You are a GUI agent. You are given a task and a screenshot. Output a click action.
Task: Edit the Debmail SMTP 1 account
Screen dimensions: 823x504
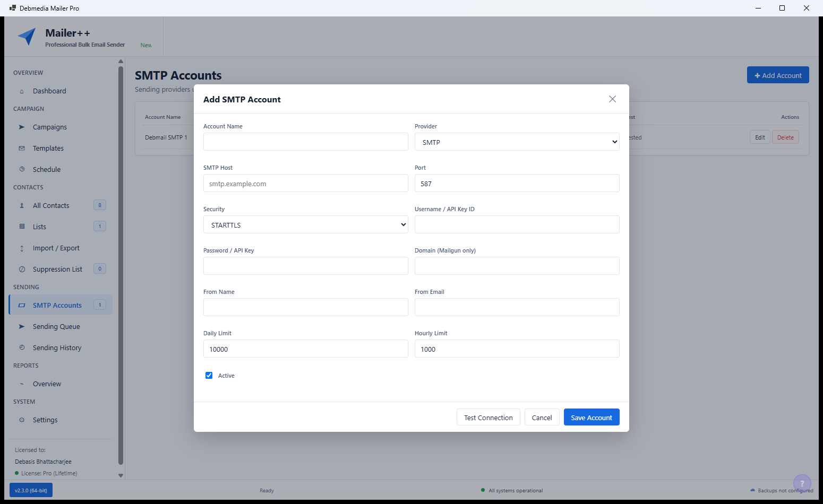click(x=760, y=137)
